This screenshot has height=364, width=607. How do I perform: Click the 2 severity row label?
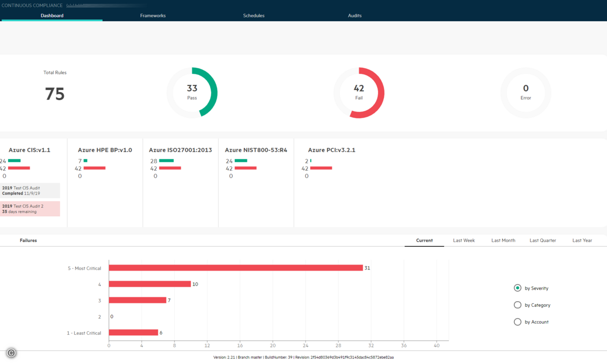coord(100,316)
